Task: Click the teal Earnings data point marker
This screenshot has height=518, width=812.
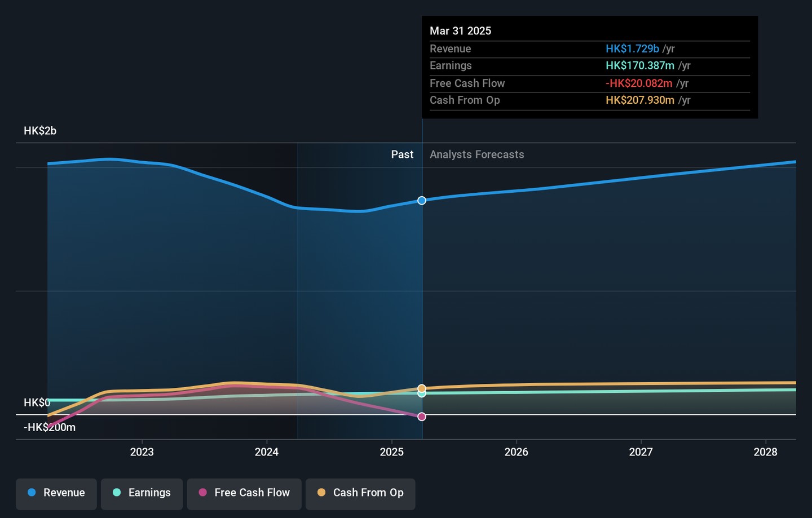Action: (422, 394)
